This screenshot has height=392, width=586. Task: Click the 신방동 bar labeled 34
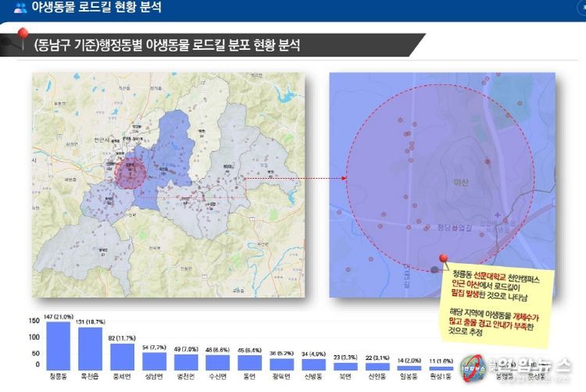click(313, 364)
